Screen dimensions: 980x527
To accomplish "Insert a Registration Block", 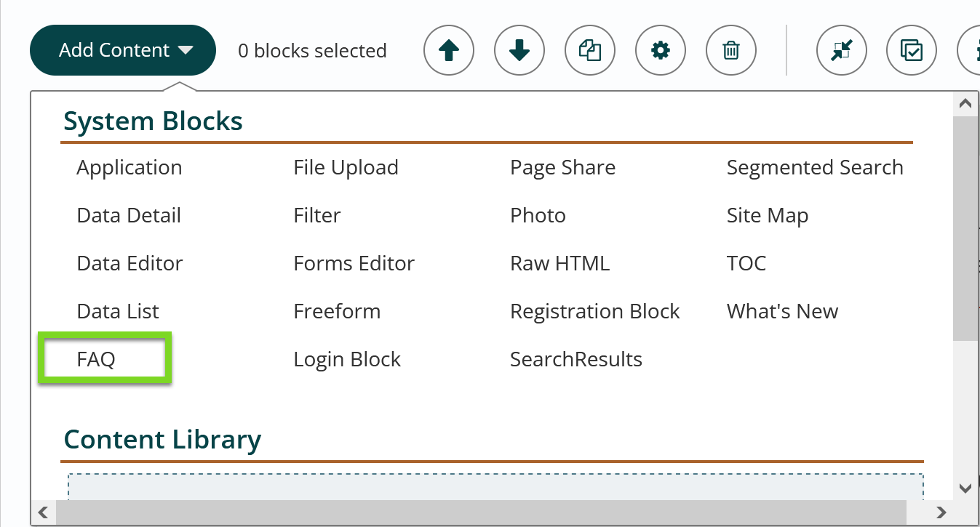I will pyautogui.click(x=595, y=312).
